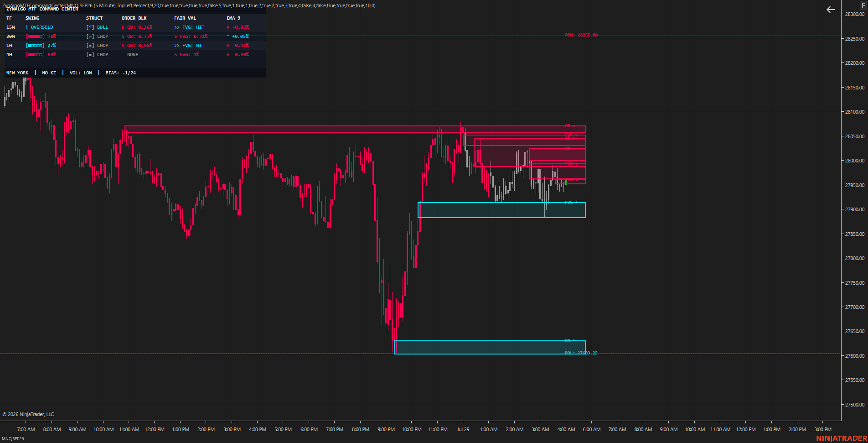Click the 1H CHOP structure cell
The height and width of the screenshot is (443, 868).
click(97, 46)
